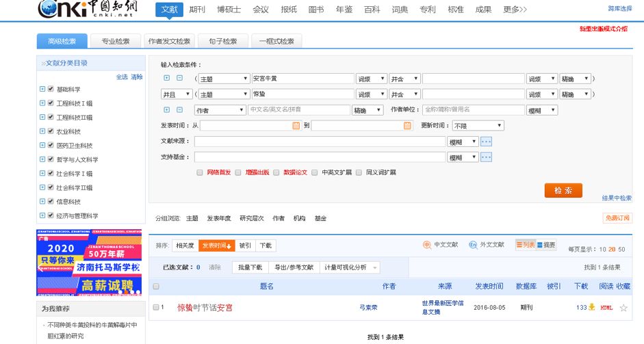Open the 更新时间 不限 dropdown
Screen dimensions: 644x344
pyautogui.click(x=478, y=126)
